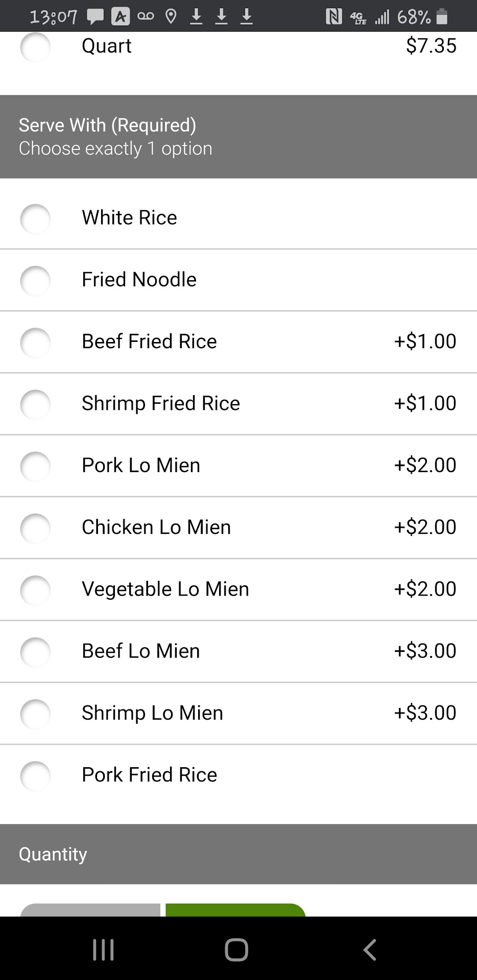
Task: Select Pork Fried Rice option
Action: 35,775
